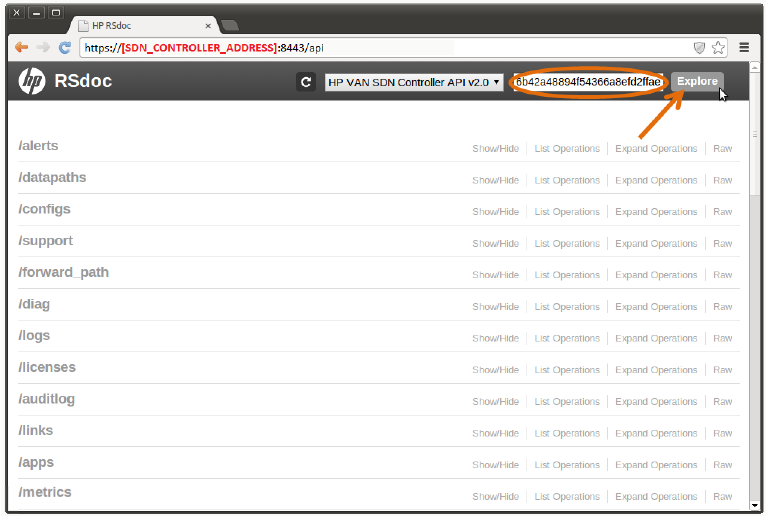Expand the /diag resource
Screen dimensions: 767x516
(34, 304)
